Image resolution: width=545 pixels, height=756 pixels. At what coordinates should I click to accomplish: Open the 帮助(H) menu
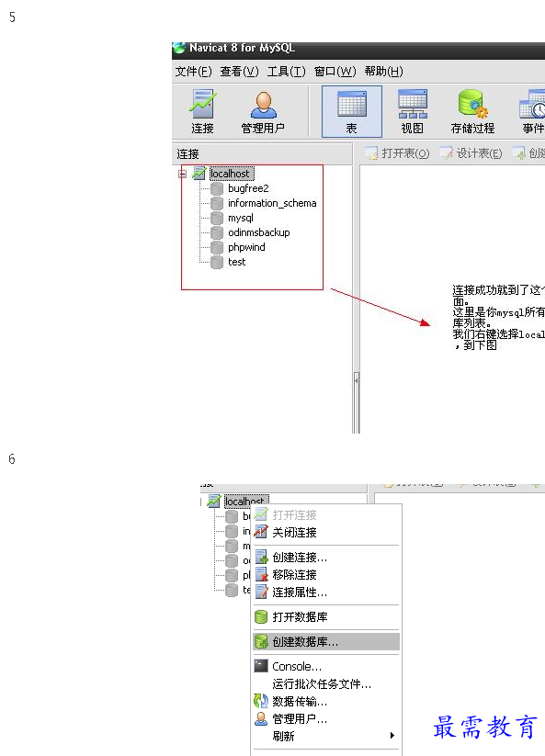point(384,72)
